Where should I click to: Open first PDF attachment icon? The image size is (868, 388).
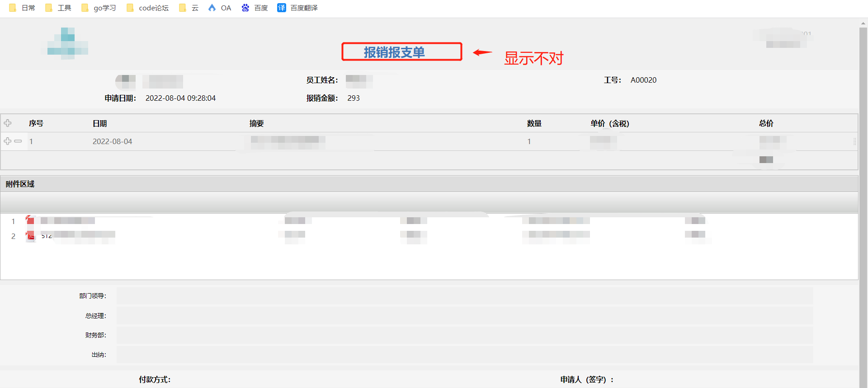(x=30, y=220)
